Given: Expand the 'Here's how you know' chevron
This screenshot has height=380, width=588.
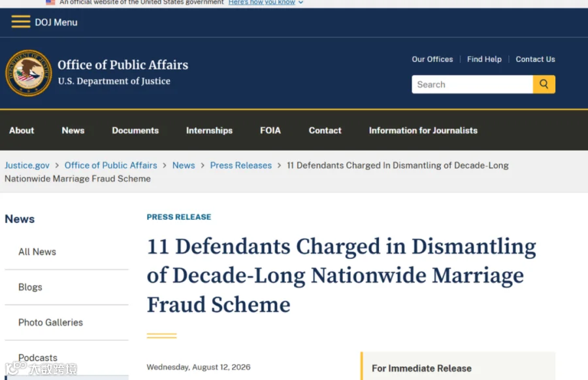Looking at the screenshot, I should [301, 3].
